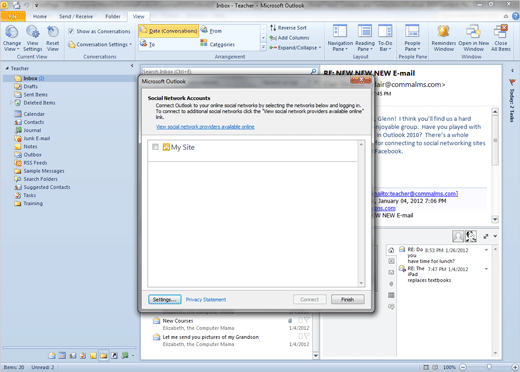Open People Pane collapse dropdown arrow
520x372 pixels.
496,236
